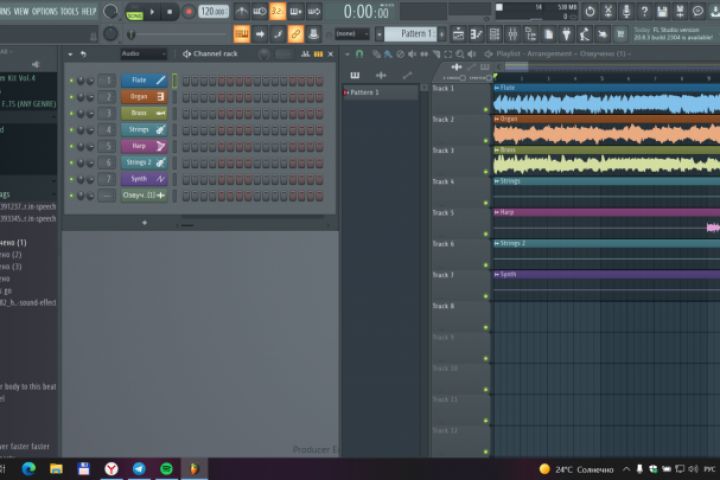The image size is (720, 480).
Task: Mute the Organ channel green light
Action: 71,97
